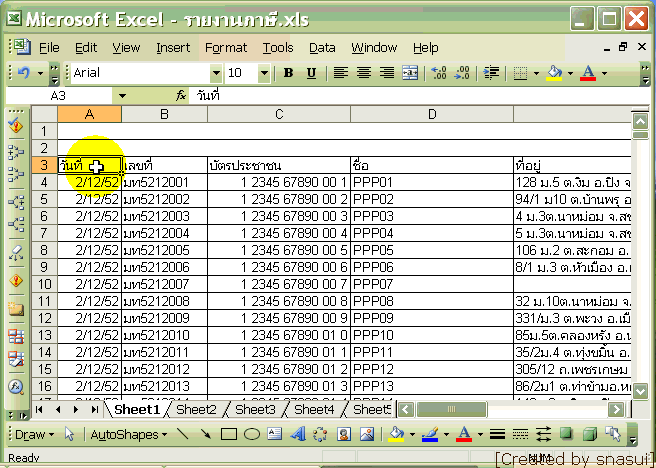Click the Increase Decimal icon

[x=439, y=73]
